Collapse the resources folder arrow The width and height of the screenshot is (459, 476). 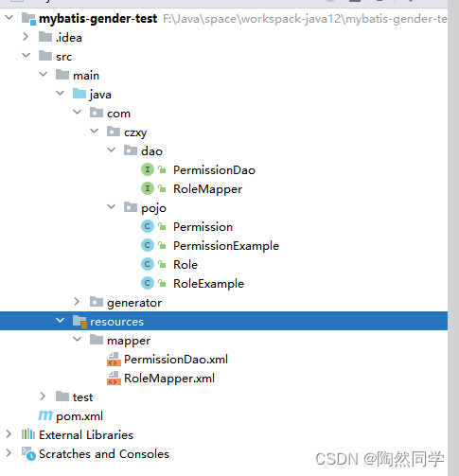[x=60, y=321]
